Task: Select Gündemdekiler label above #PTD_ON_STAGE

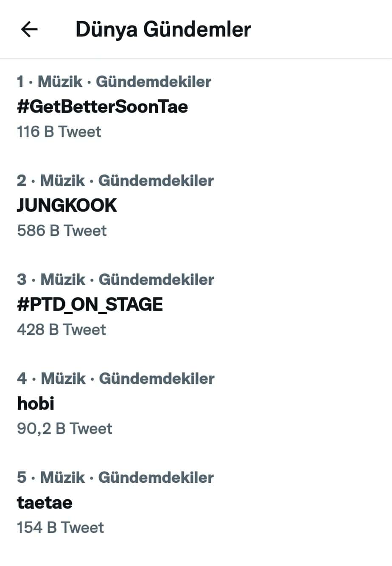Action: (x=157, y=279)
